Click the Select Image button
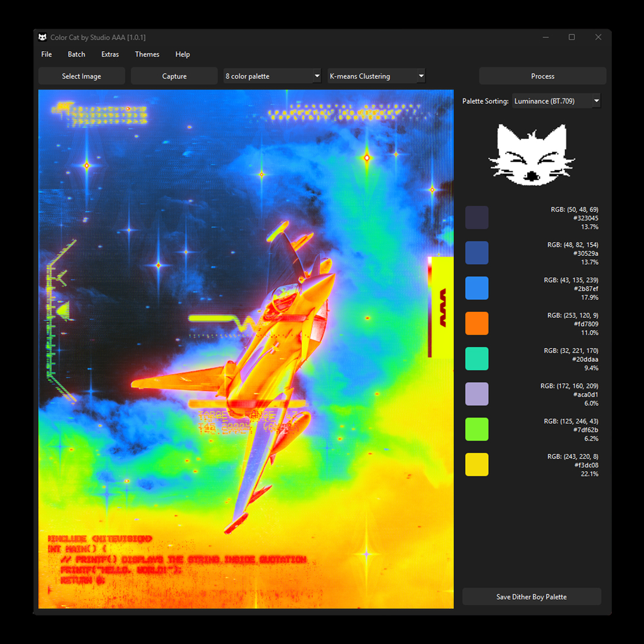The width and height of the screenshot is (644, 644). 81,76
